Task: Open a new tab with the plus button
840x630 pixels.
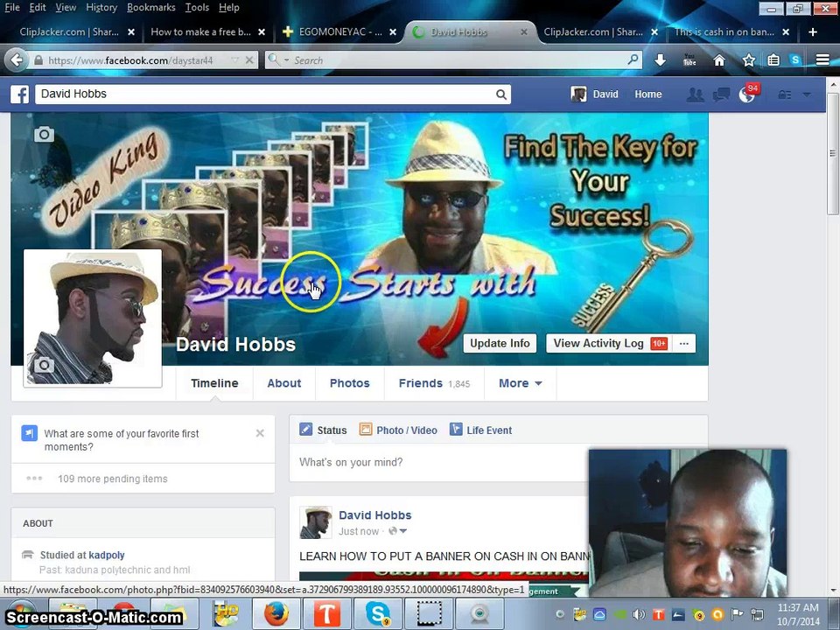Action: click(813, 32)
